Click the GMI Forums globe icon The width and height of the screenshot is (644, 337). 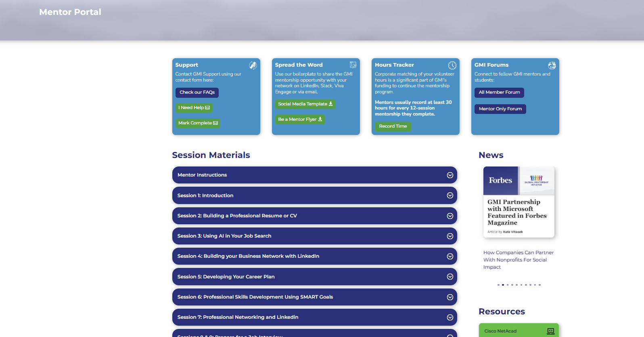point(552,65)
